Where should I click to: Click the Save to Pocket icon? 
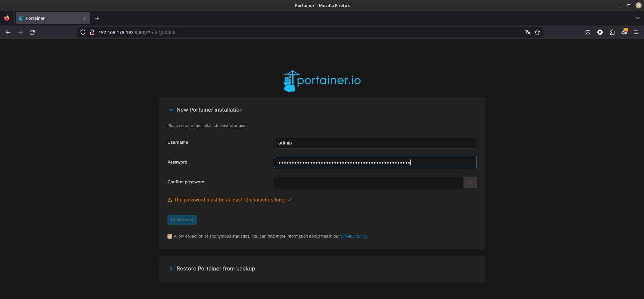[x=588, y=32]
